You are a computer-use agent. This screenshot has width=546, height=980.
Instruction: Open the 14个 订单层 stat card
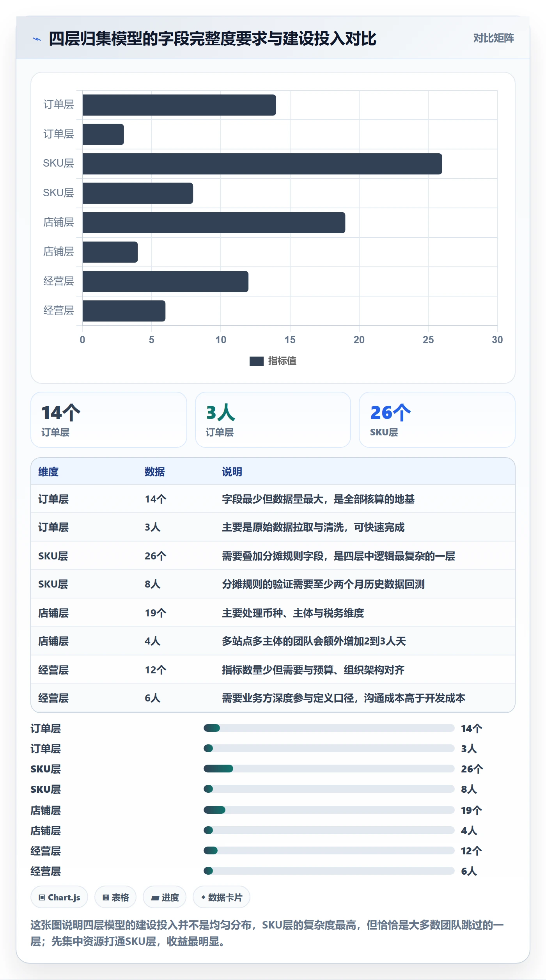(109, 420)
